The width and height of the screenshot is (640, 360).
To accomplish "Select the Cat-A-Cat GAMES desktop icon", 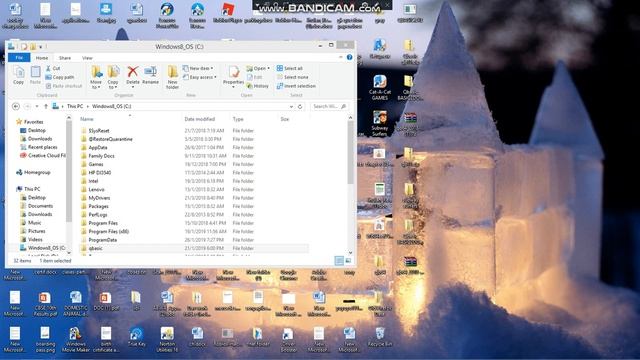I will tap(380, 88).
